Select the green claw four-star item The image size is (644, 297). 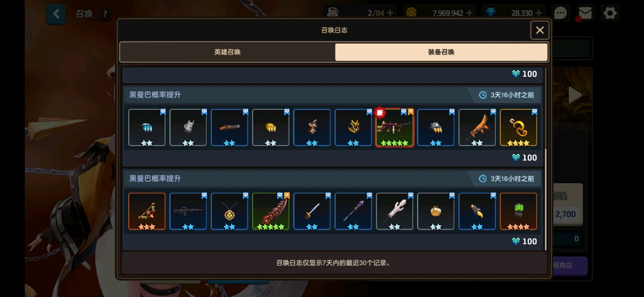518,211
